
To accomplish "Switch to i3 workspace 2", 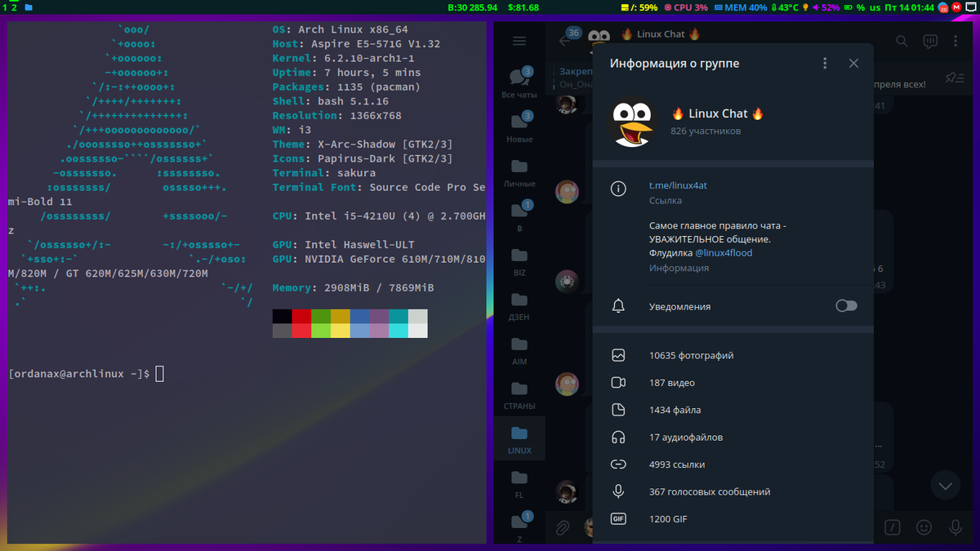I will [x=15, y=7].
